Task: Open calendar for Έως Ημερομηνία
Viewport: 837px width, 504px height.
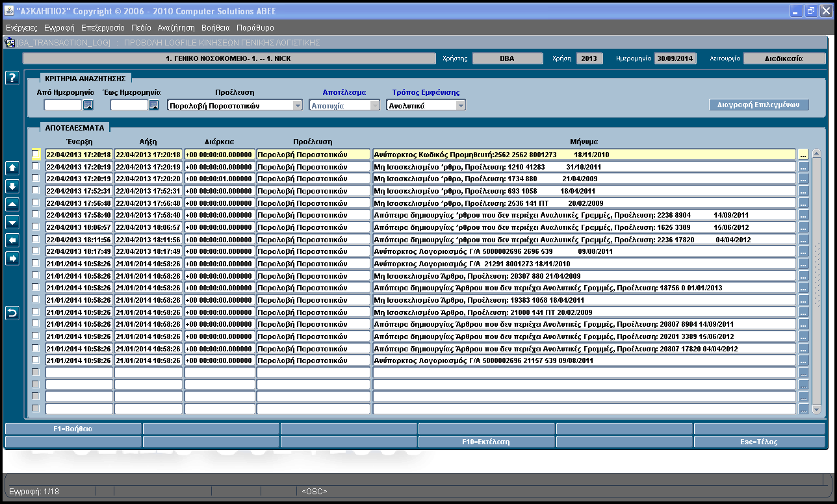Action: click(x=154, y=105)
